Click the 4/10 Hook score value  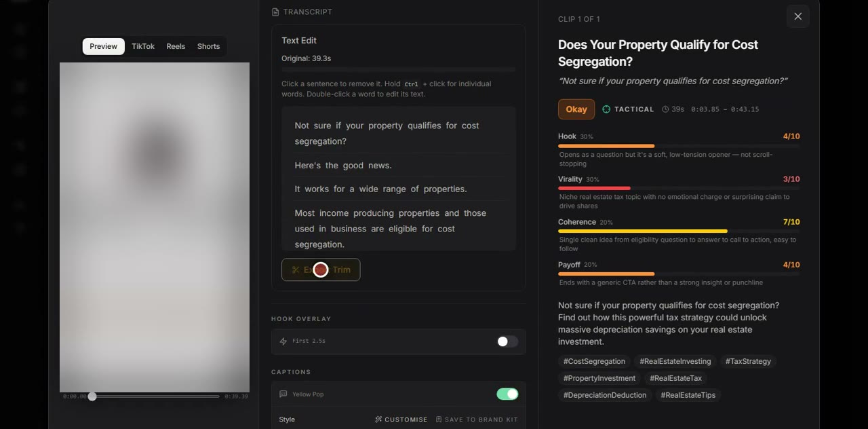[x=791, y=136]
